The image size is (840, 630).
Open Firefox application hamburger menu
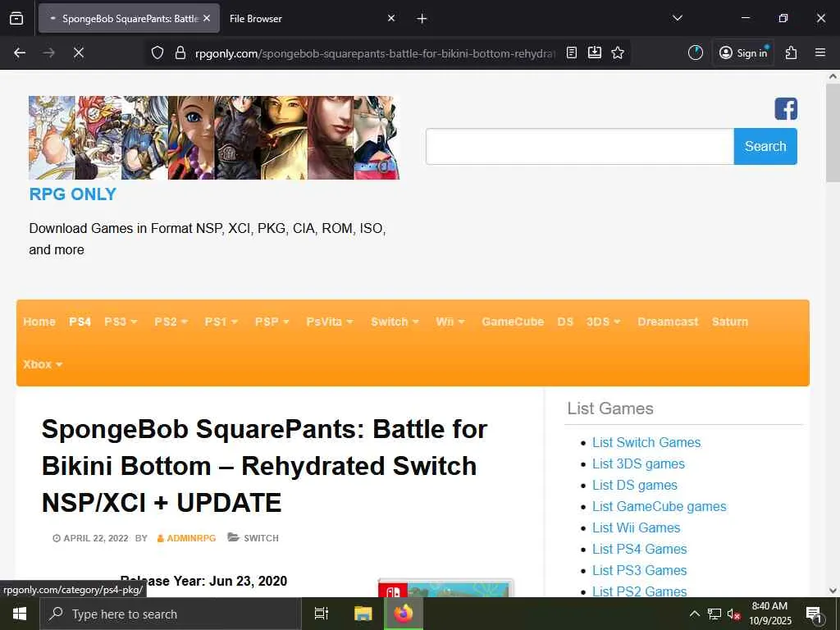(820, 52)
